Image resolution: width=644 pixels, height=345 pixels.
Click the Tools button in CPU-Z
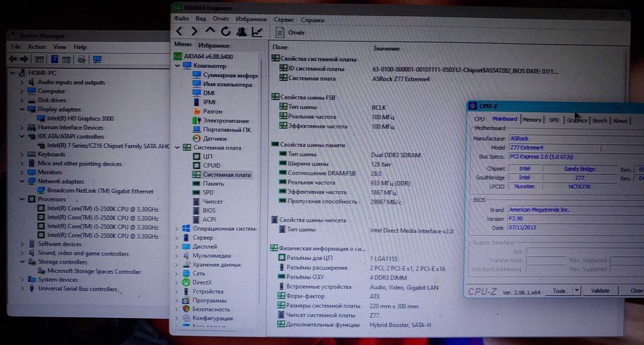click(559, 291)
